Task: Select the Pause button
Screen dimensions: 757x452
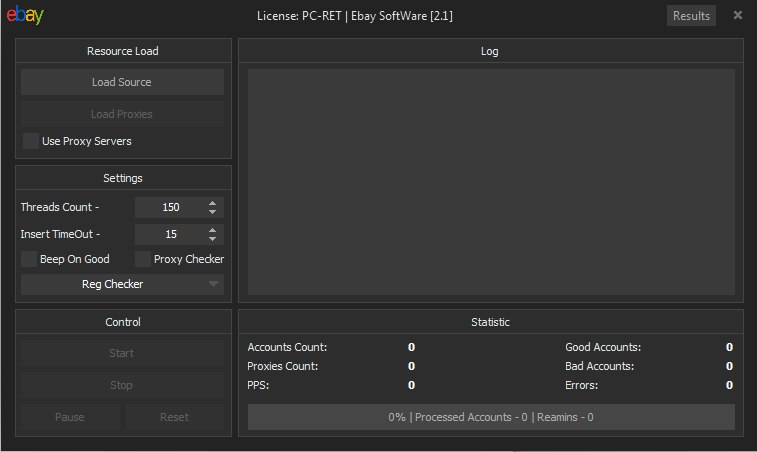Action: tap(70, 417)
